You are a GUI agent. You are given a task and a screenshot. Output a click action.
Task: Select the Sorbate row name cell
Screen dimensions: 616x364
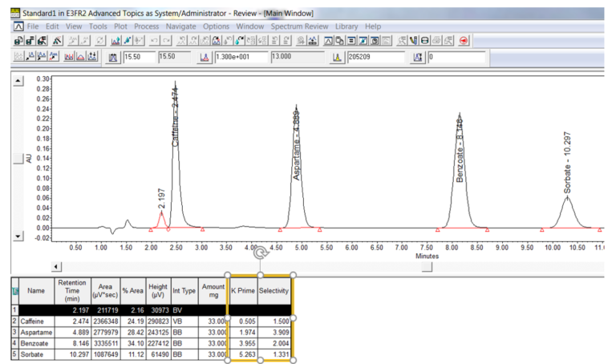coord(36,354)
